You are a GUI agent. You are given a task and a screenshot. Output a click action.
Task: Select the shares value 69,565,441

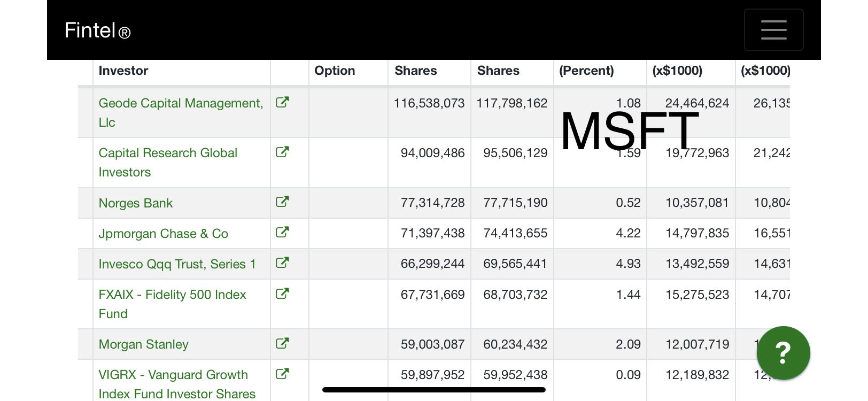(515, 264)
